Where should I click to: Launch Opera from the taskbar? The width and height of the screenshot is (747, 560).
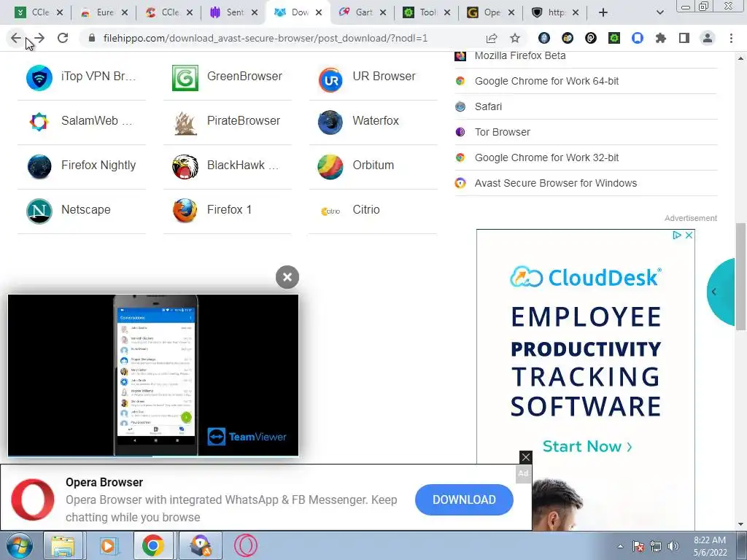[246, 545]
